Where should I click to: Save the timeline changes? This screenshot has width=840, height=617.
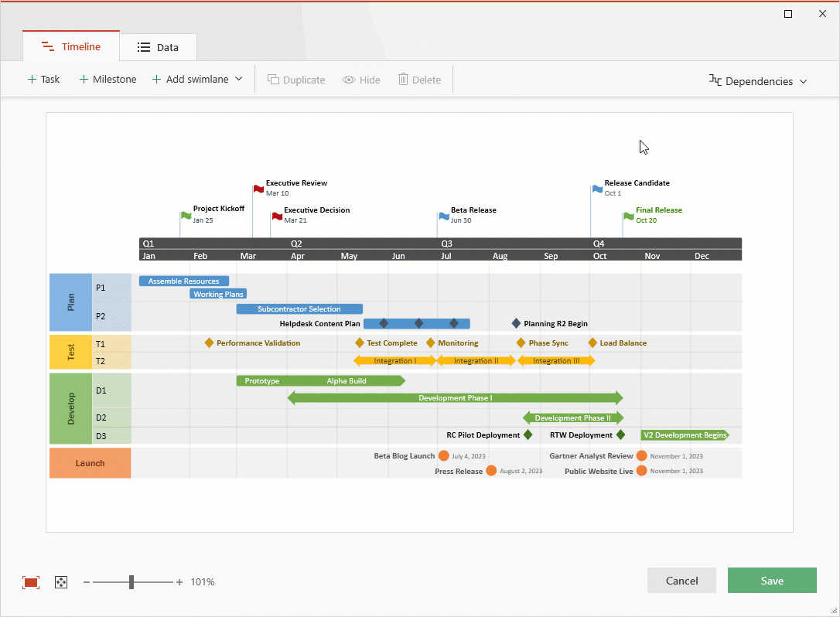771,581
